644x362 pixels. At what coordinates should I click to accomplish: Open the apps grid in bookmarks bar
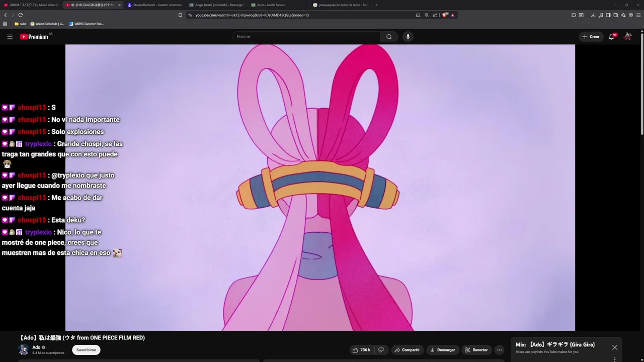click(5, 24)
